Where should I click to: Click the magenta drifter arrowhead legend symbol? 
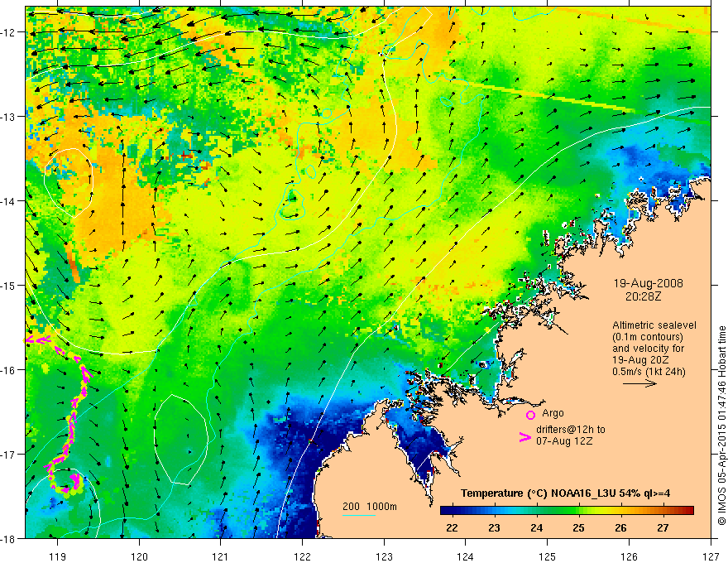524,437
